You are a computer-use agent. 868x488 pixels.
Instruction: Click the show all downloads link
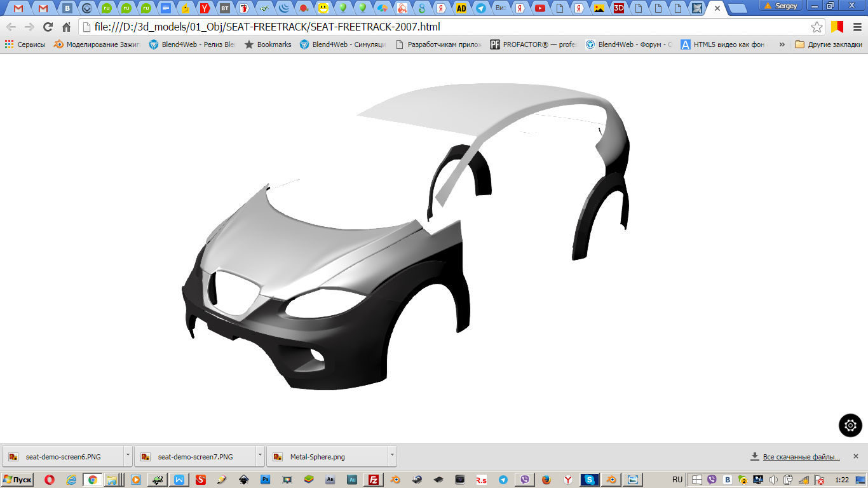coord(801,457)
